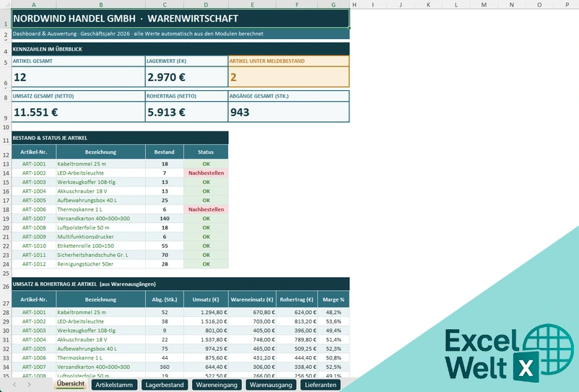Select the Abgänge value 360
The image size is (579, 392).
click(x=165, y=367)
